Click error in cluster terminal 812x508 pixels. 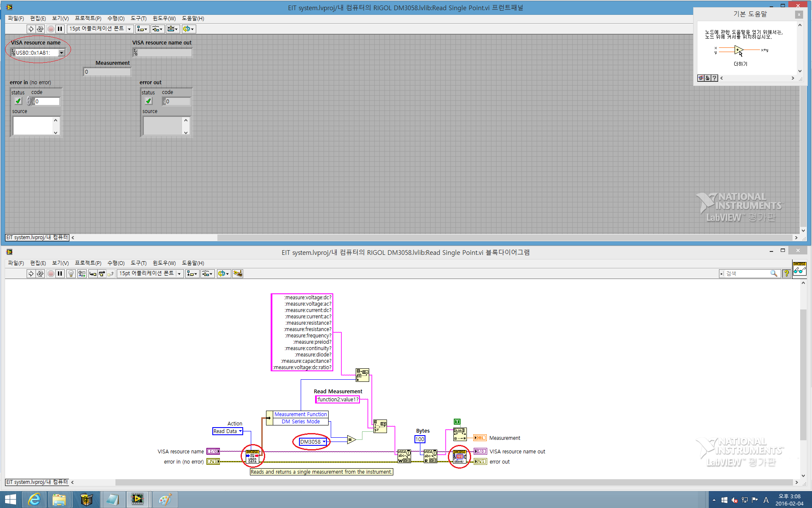(213, 461)
